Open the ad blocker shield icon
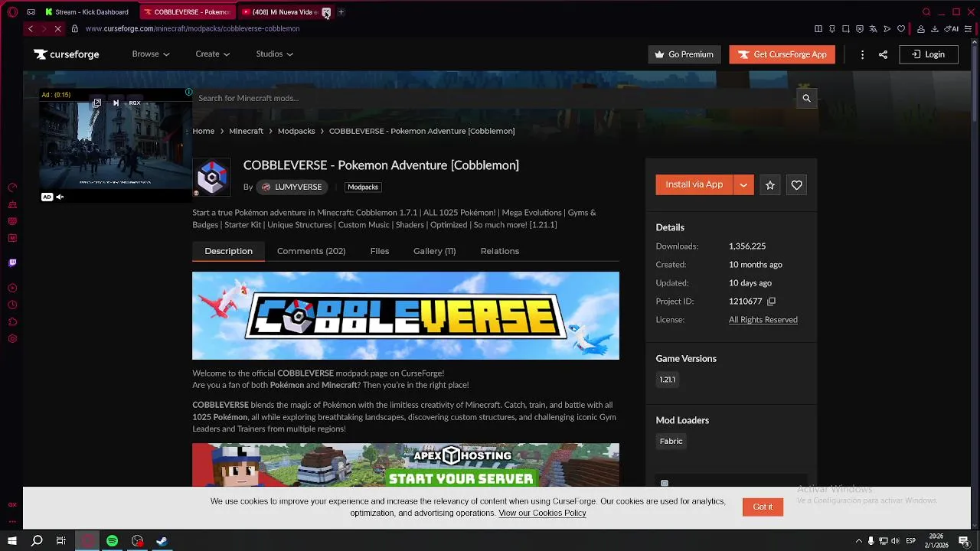 [860, 29]
